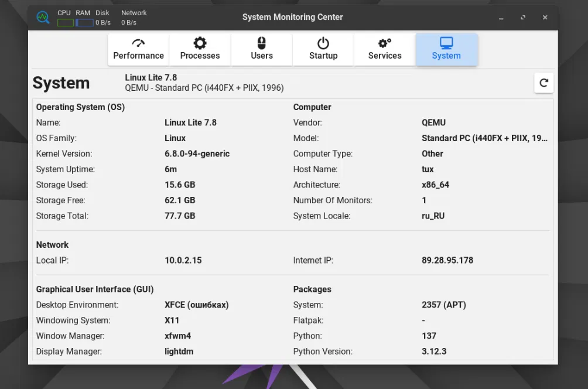
Task: Go to the Startup tab
Action: pyautogui.click(x=323, y=50)
